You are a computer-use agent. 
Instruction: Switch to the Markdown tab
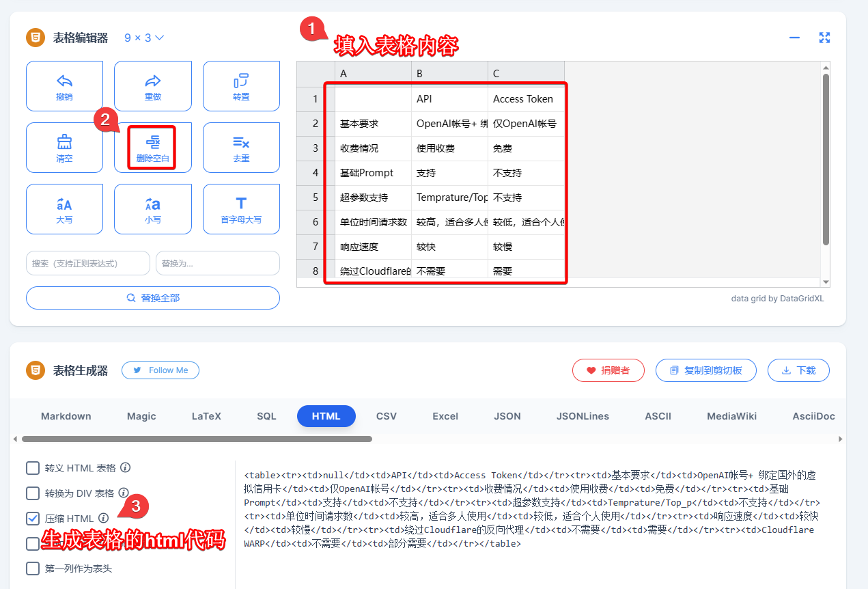(x=66, y=416)
